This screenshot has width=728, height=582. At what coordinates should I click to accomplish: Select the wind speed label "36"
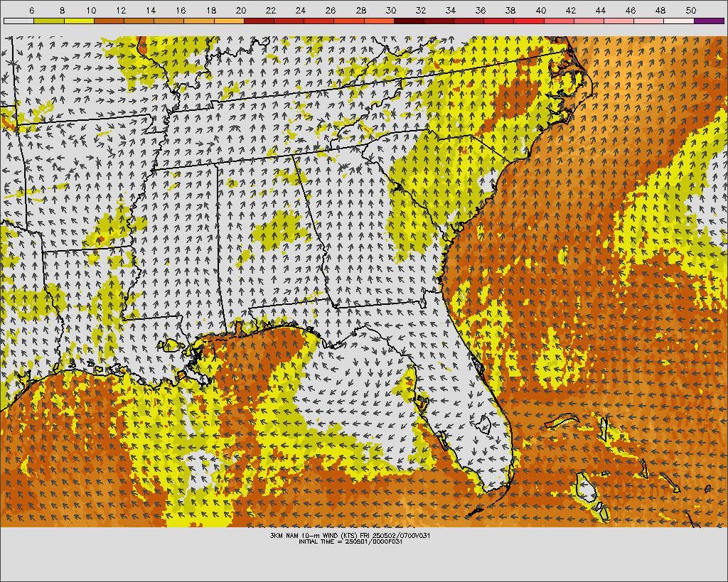(x=481, y=10)
